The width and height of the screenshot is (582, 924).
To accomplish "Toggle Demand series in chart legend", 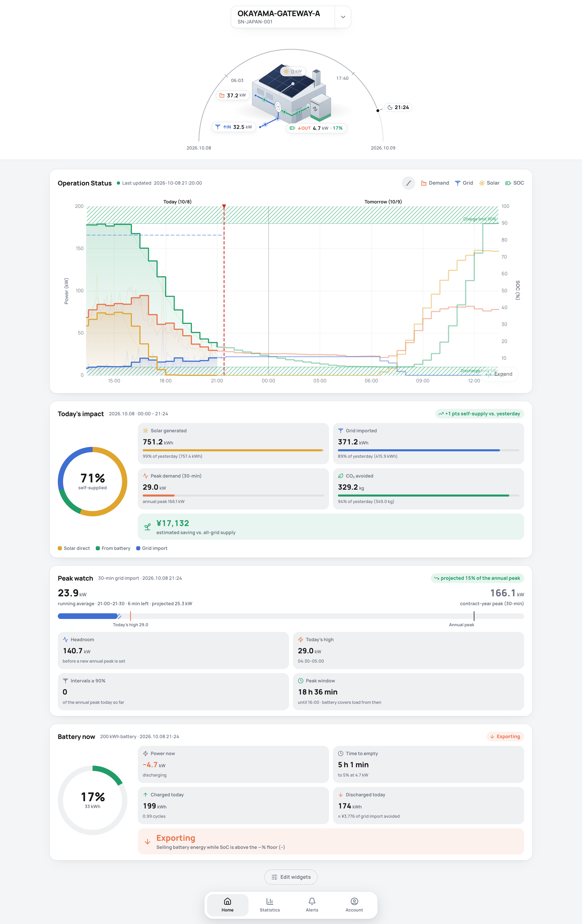I will tap(435, 183).
